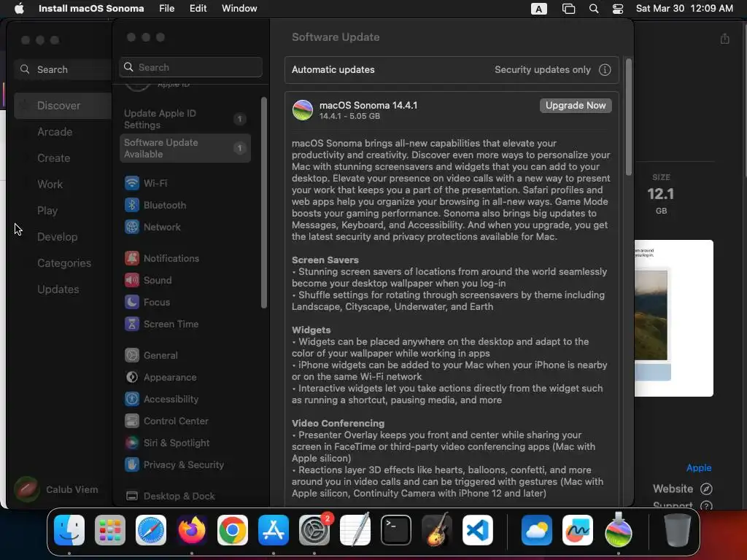Click the Settings sidebar scrollbar
The width and height of the screenshot is (747, 560).
coord(264,203)
